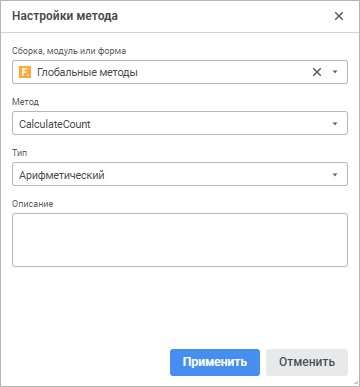Click the Арифметический type combo box
Screen dimensions: 360x387
[180, 174]
